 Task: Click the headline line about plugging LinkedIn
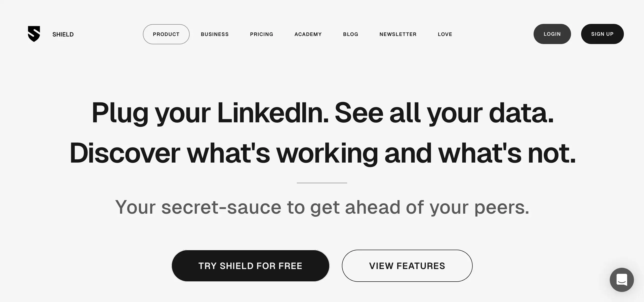(x=323, y=113)
